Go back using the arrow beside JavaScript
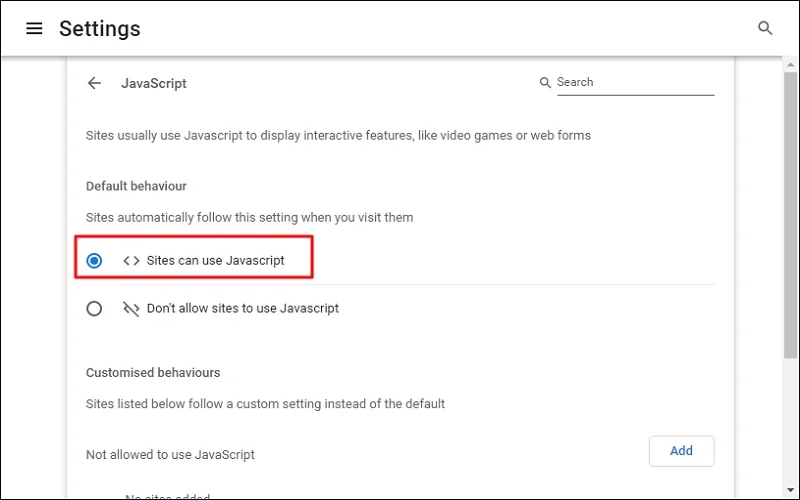 tap(94, 83)
